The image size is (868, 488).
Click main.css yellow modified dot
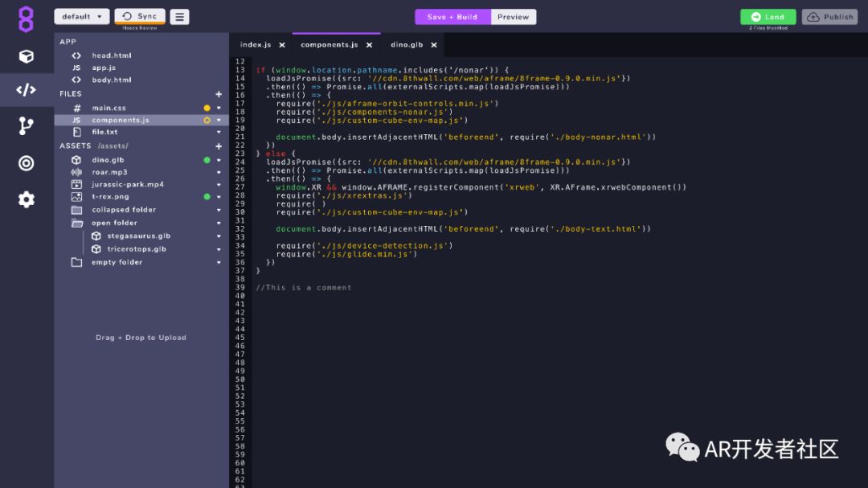207,108
